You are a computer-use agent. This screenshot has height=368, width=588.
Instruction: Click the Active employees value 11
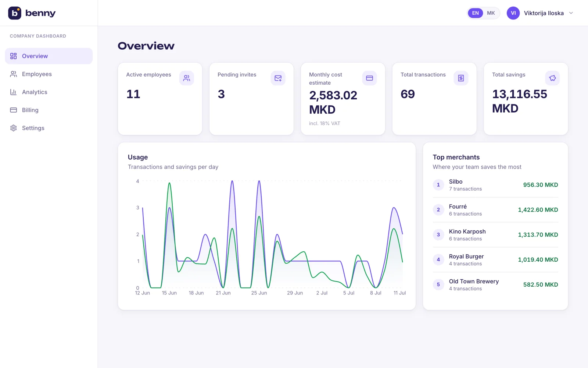click(133, 94)
